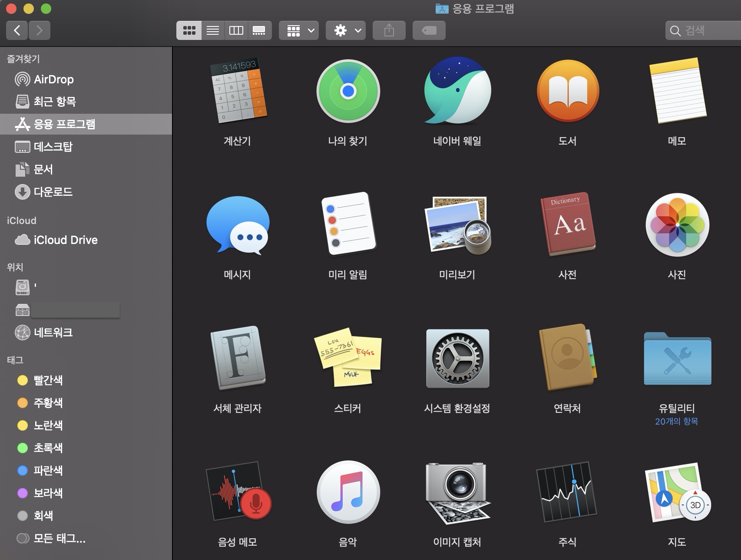The width and height of the screenshot is (741, 560).
Task: Open the 음악 (Music) app icon
Action: 348,492
